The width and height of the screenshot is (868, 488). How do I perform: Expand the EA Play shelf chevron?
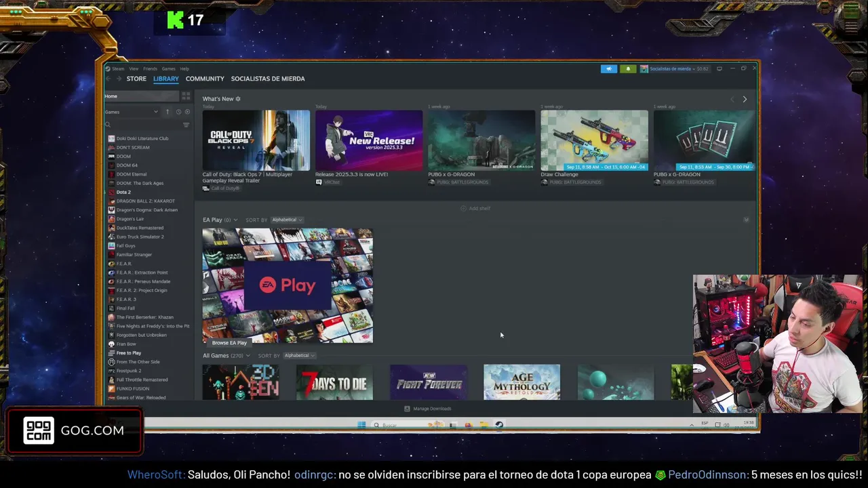point(235,220)
